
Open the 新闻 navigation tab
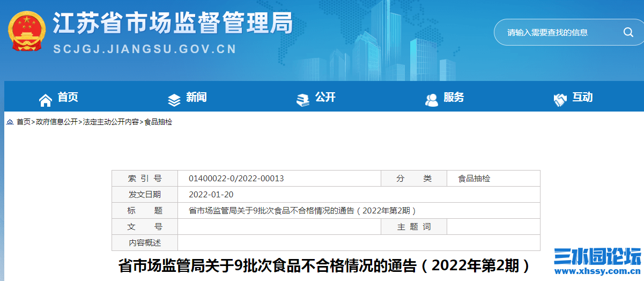pyautogui.click(x=197, y=98)
